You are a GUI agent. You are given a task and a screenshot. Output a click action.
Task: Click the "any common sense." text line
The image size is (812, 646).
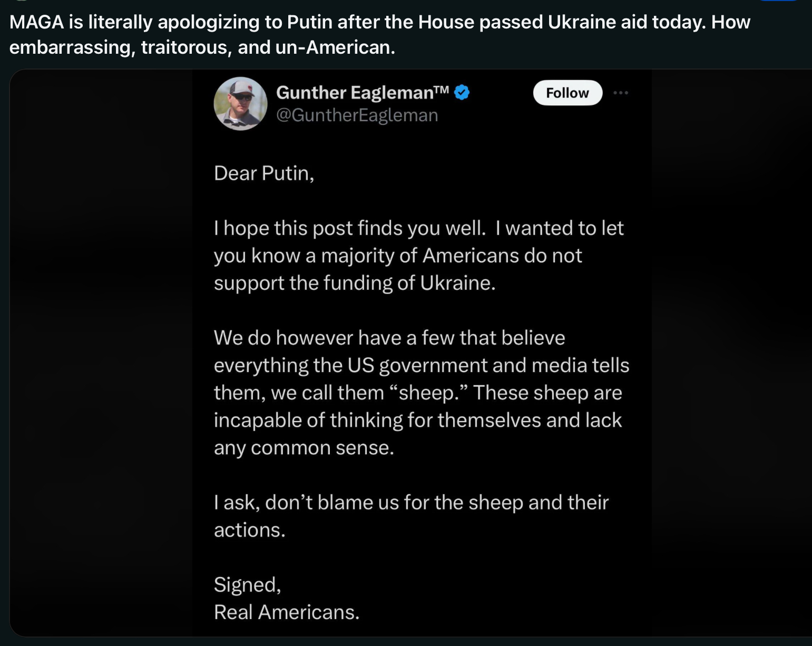coord(304,448)
